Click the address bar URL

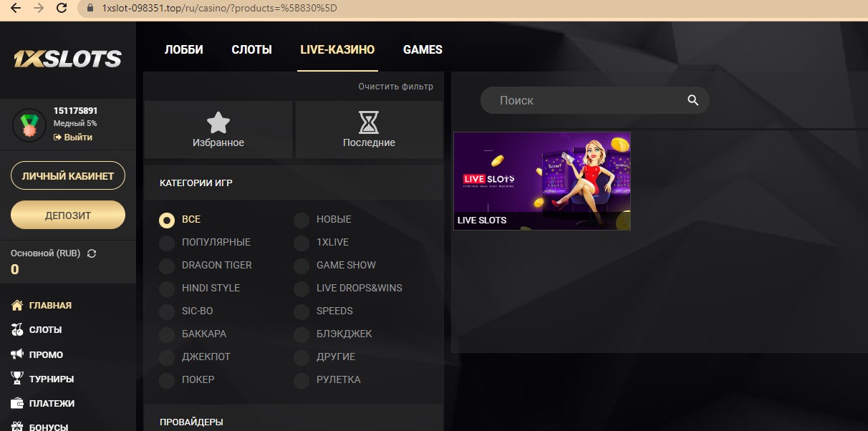[x=219, y=9]
